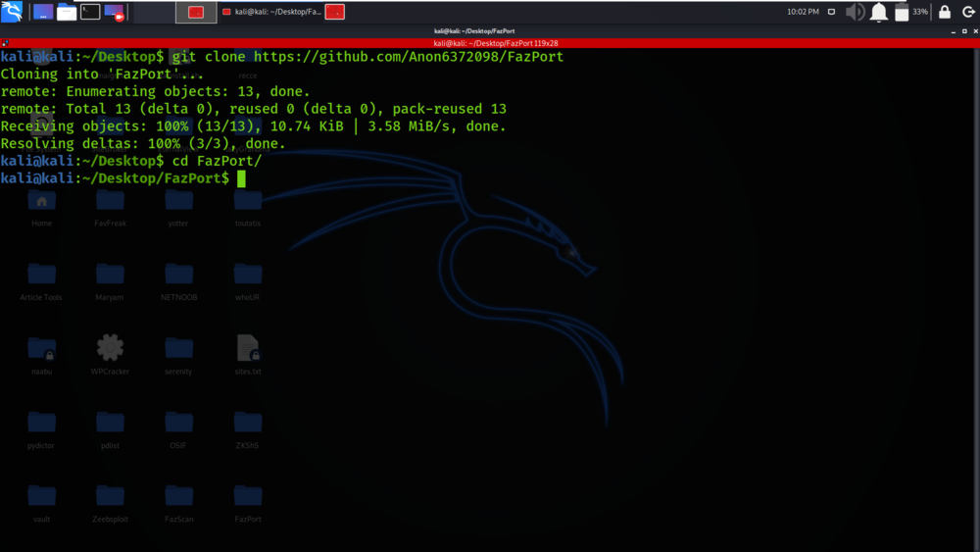The image size is (980, 552).
Task: Click the display indicator icon in tray
Action: [x=831, y=12]
